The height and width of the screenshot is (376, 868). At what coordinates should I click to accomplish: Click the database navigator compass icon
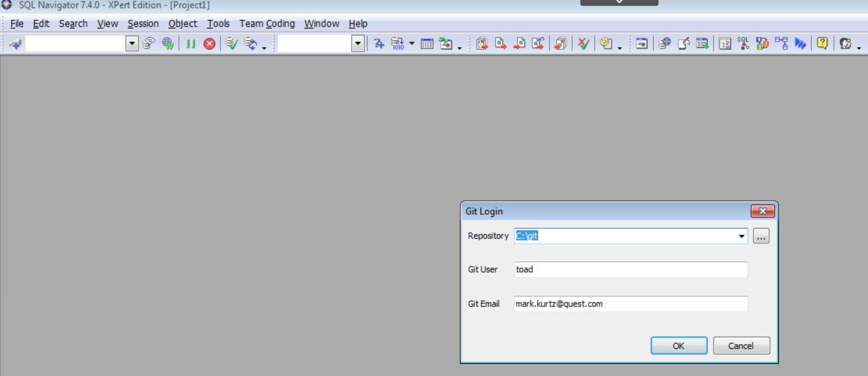tap(664, 43)
